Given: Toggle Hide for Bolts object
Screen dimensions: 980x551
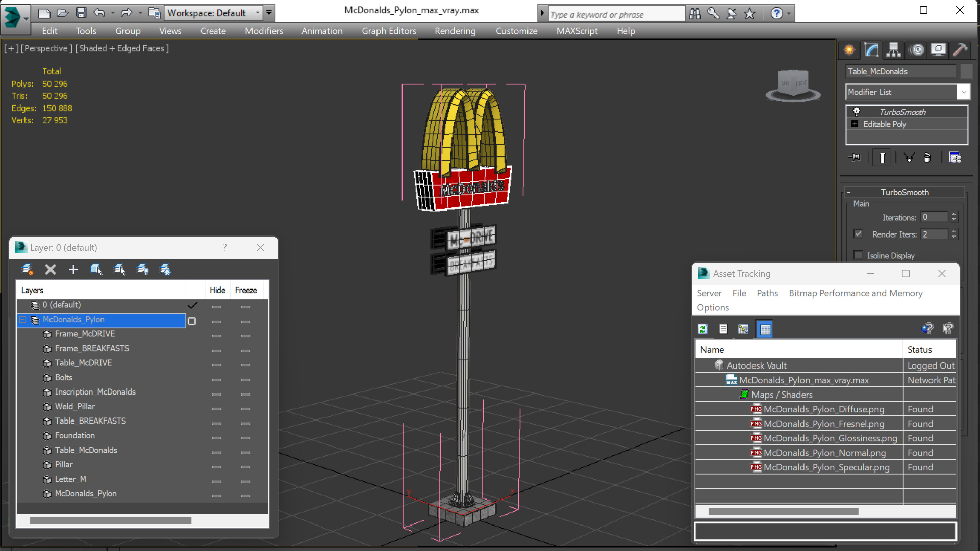Looking at the screenshot, I should click(217, 380).
